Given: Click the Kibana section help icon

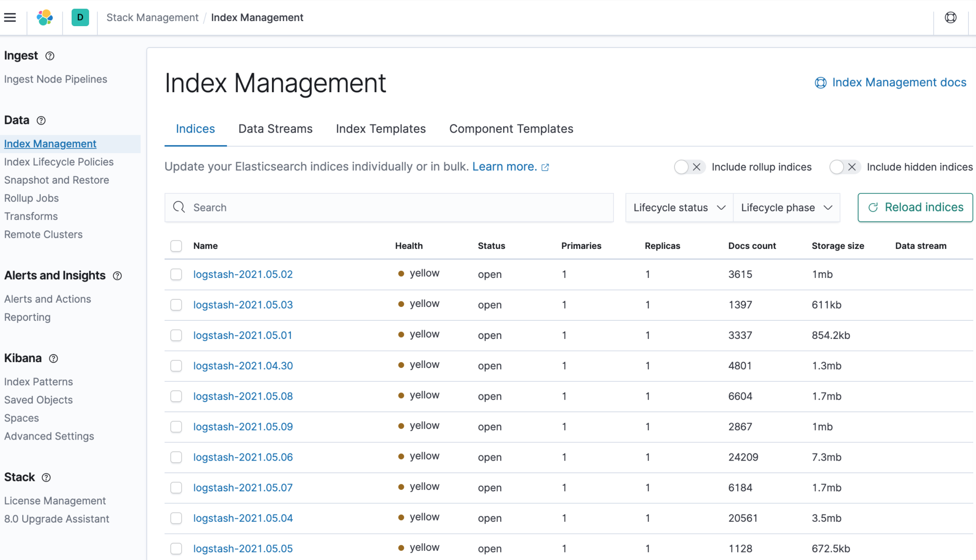Looking at the screenshot, I should pyautogui.click(x=53, y=358).
